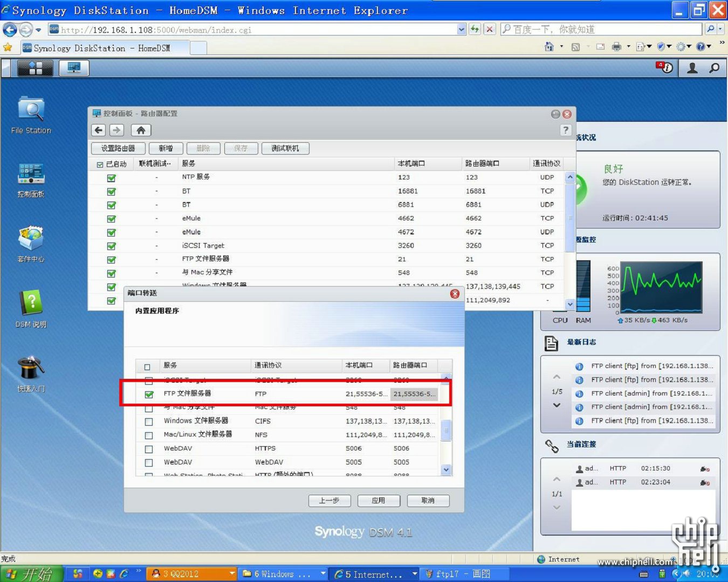The image size is (728, 582).
Task: Go to control panel home icon
Action: (141, 130)
